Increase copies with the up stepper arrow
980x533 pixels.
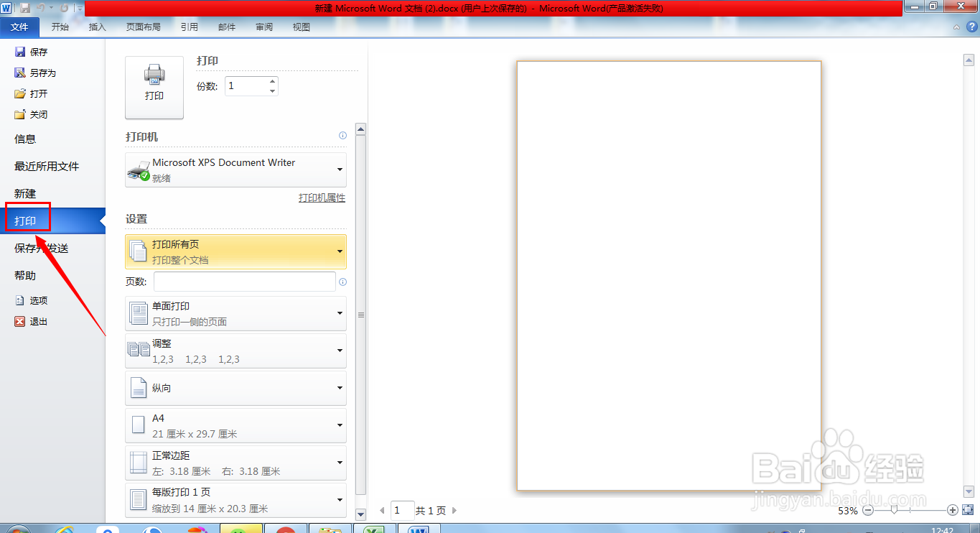[x=273, y=81]
